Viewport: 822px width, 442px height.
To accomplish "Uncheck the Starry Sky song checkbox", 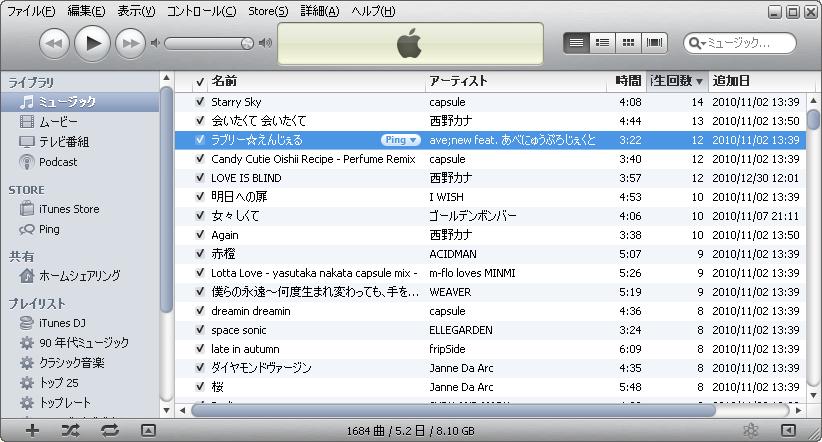I will 200,102.
